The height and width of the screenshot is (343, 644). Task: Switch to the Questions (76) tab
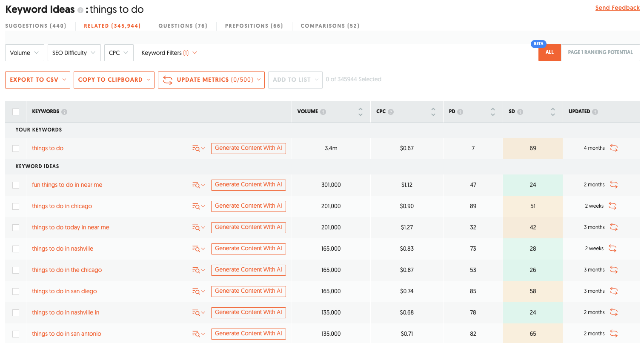click(x=183, y=26)
